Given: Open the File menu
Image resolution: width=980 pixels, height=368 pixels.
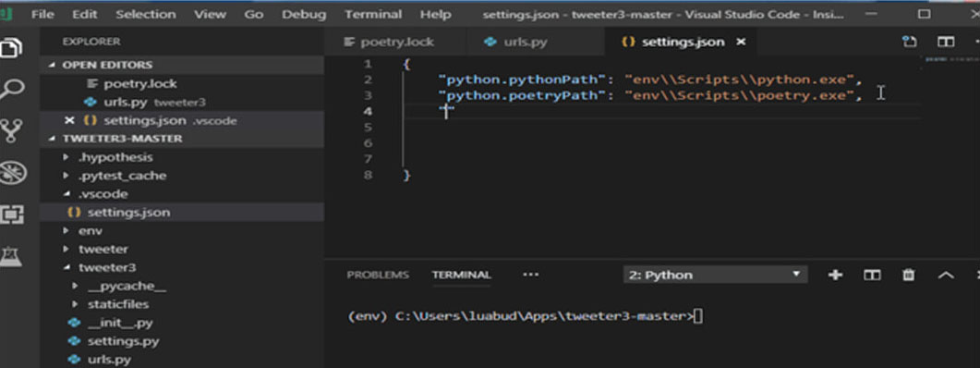Looking at the screenshot, I should [x=42, y=14].
